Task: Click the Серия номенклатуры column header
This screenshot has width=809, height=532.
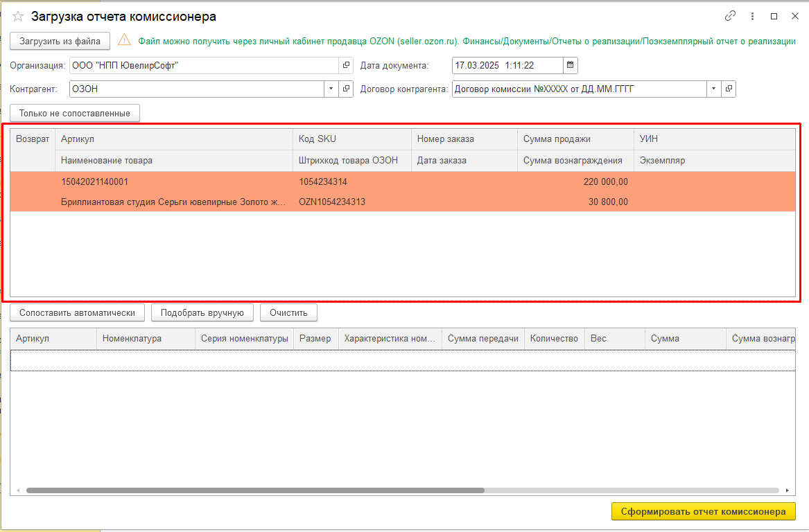Action: pyautogui.click(x=245, y=339)
